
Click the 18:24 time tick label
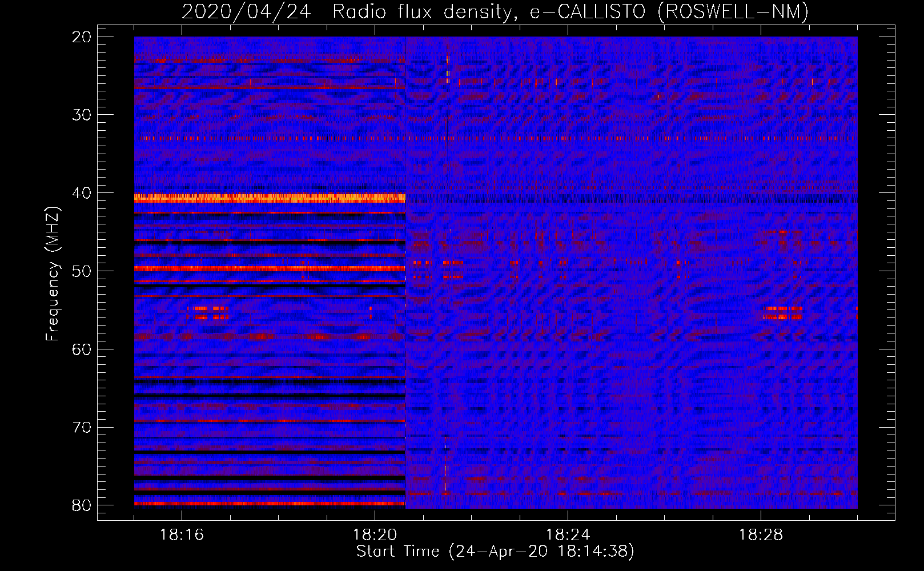(568, 535)
